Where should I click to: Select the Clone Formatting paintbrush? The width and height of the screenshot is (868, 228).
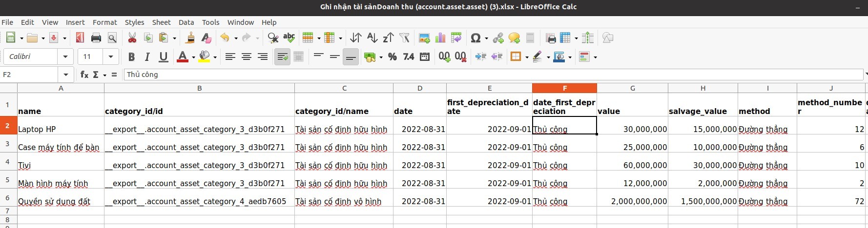point(190,38)
